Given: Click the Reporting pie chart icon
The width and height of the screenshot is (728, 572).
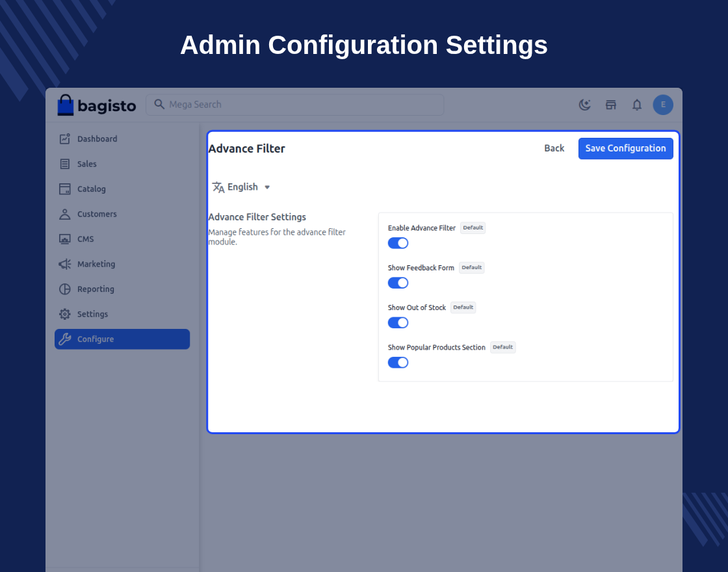Looking at the screenshot, I should 64,289.
